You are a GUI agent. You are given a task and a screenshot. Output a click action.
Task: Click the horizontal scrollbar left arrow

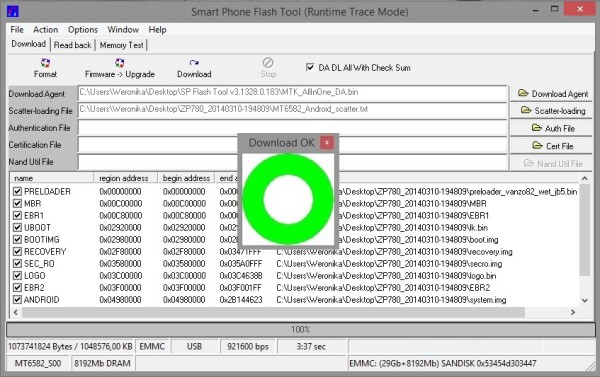16,312
